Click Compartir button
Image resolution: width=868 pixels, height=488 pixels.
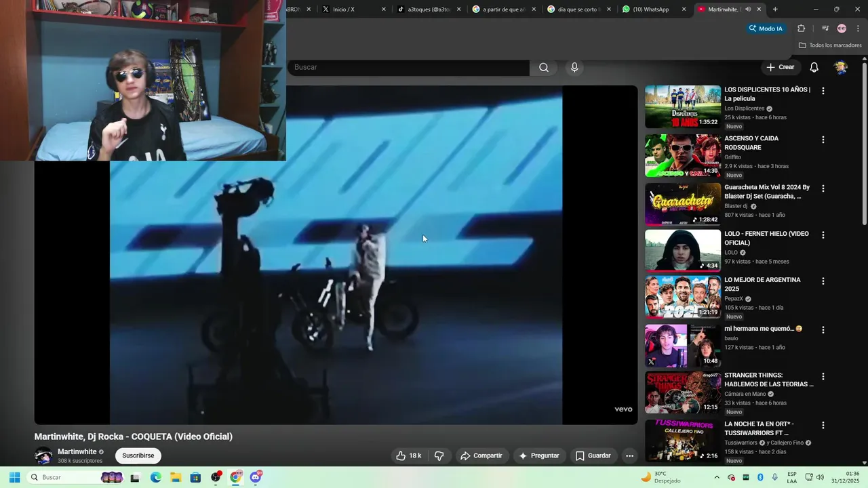point(481,455)
